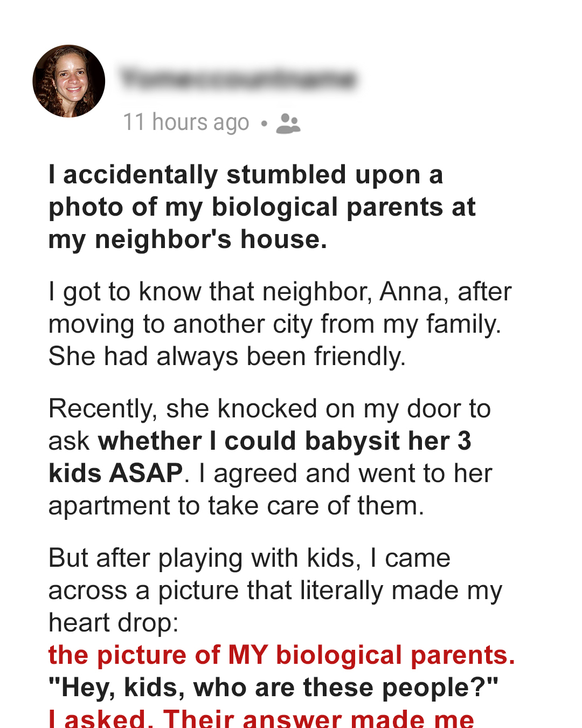Screen dimensions: 582x728
Task: Click the 'Recently, she knocked on my door' line
Action: pyautogui.click(x=270, y=409)
